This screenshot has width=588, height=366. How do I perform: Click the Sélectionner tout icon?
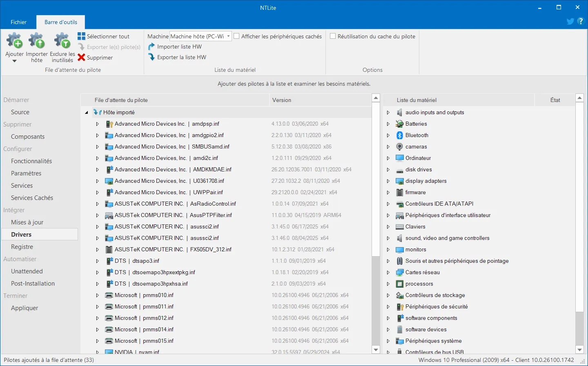click(x=81, y=36)
